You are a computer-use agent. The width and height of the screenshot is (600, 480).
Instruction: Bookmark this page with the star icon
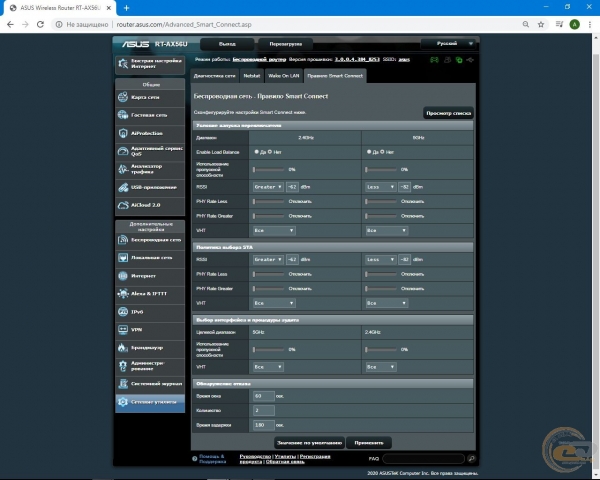pyautogui.click(x=541, y=24)
